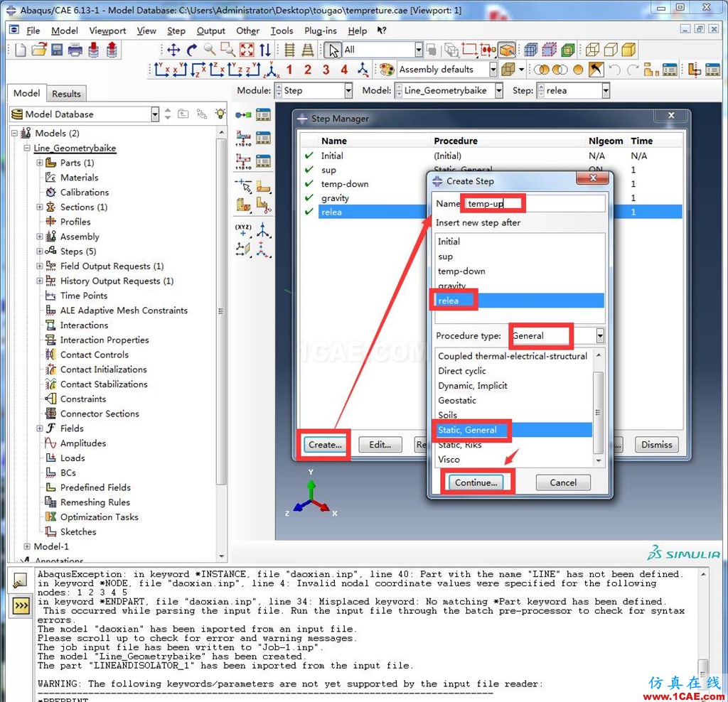Select the Amplitudes tree item

click(x=83, y=443)
